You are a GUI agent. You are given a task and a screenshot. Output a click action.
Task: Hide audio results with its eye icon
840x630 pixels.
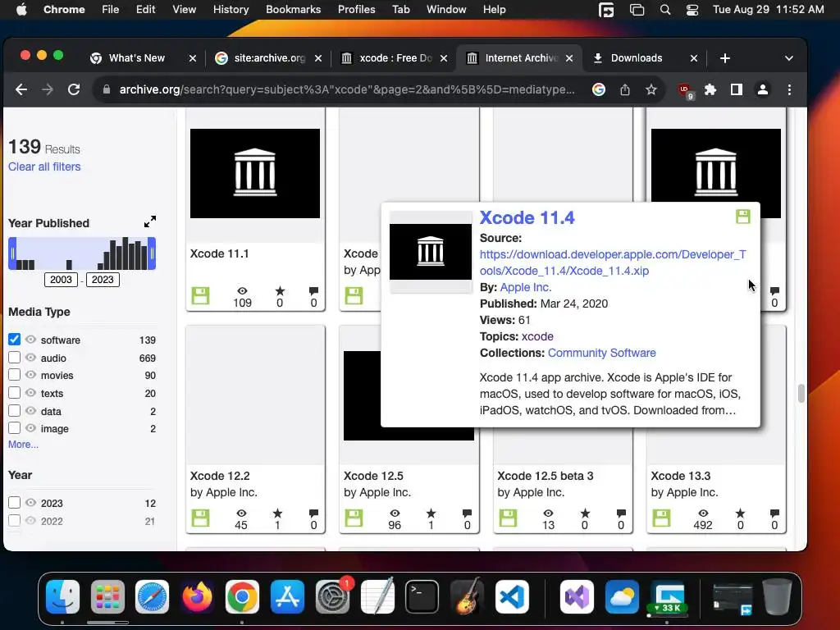coord(31,358)
